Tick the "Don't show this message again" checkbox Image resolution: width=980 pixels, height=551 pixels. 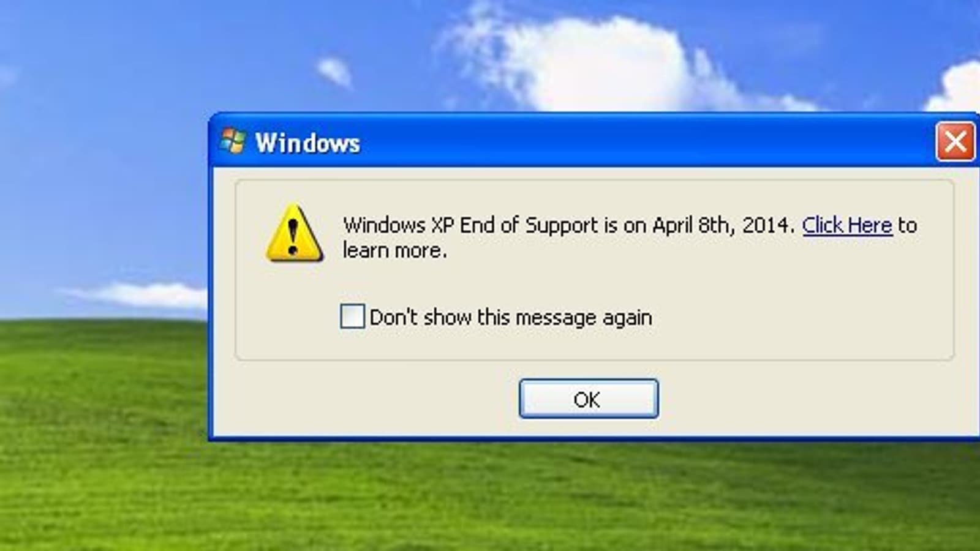point(352,317)
